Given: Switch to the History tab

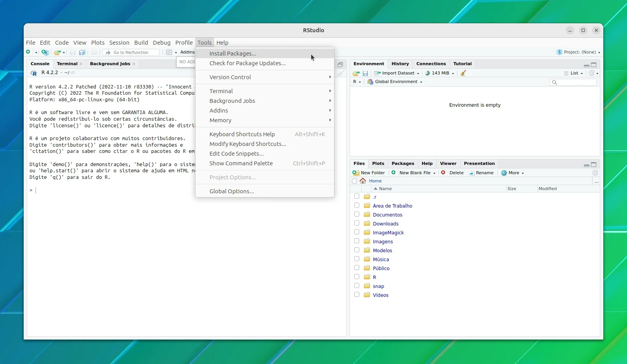Looking at the screenshot, I should [x=400, y=64].
